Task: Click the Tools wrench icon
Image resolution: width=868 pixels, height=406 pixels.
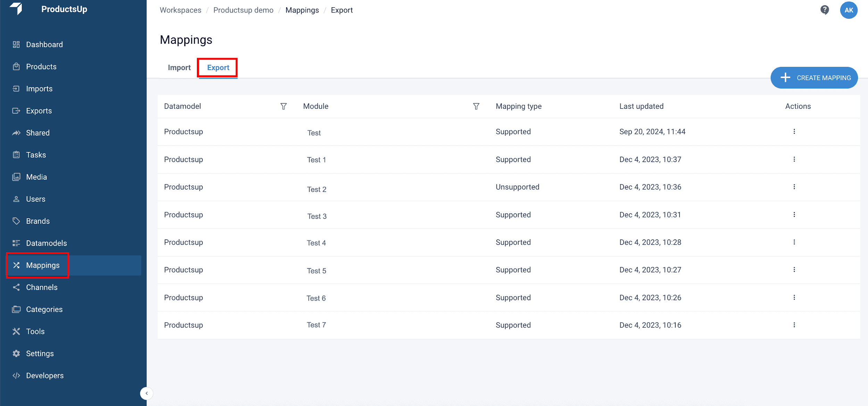Action: [x=16, y=331]
